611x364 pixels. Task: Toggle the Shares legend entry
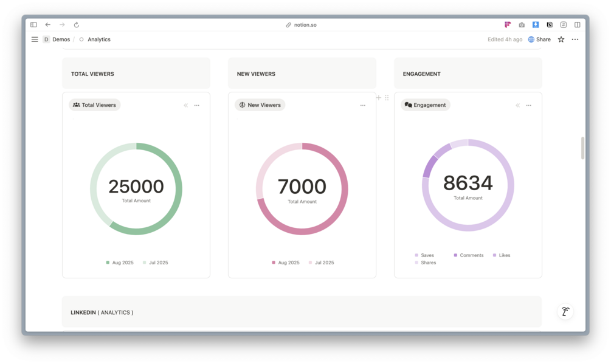tap(426, 263)
